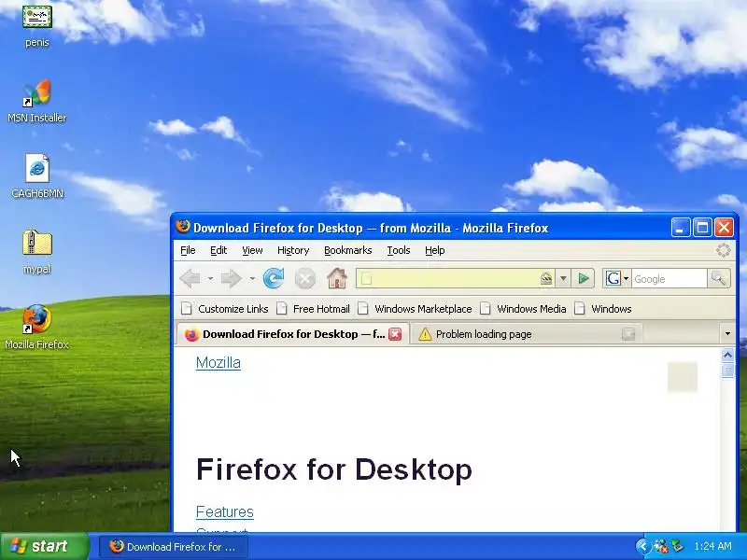Open the Bookmarks menu
This screenshot has width=747, height=560.
(x=347, y=250)
